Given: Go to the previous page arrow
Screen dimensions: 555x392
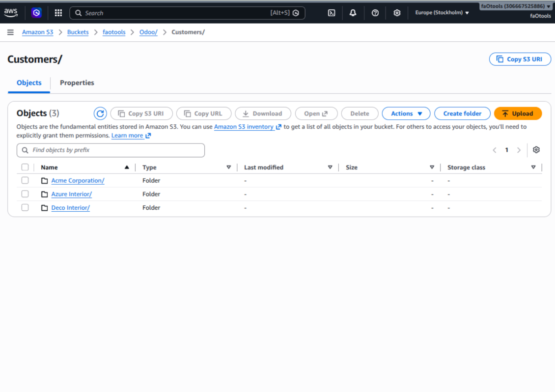Looking at the screenshot, I should 495,150.
